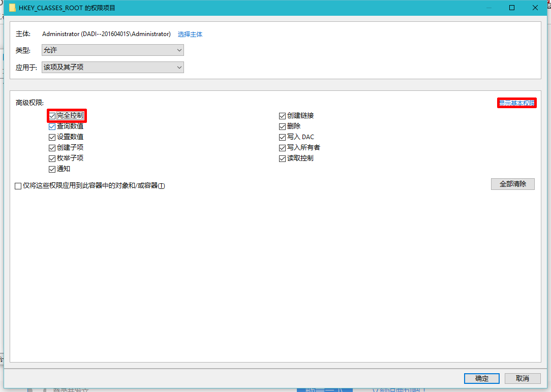Click the 选择主体 link
The image size is (551, 392).
click(190, 35)
